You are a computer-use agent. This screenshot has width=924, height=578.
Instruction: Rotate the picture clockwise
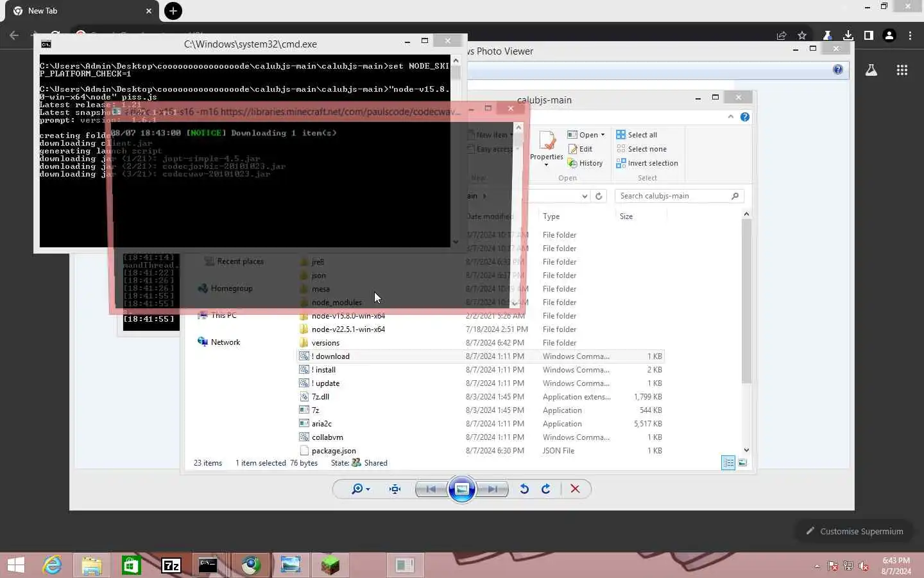(546, 489)
